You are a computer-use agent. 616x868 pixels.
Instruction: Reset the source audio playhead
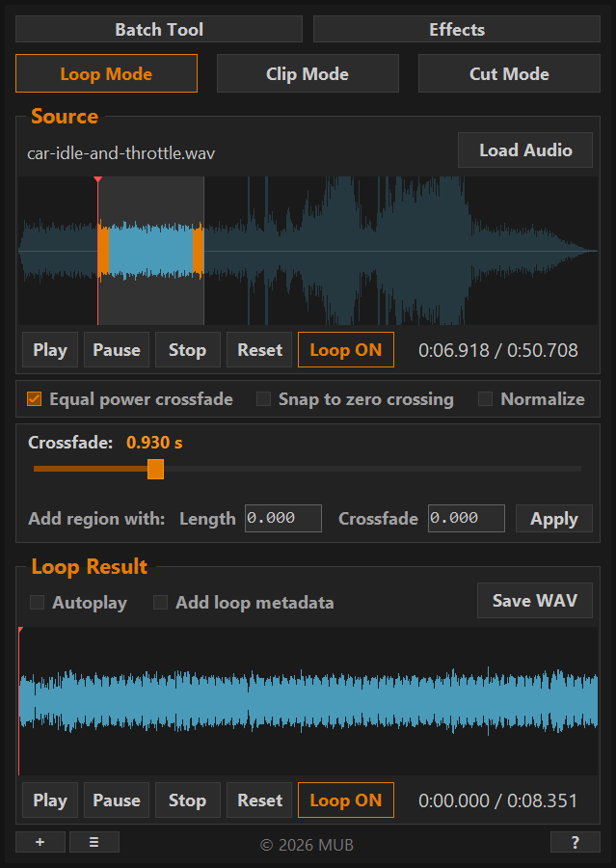(259, 350)
